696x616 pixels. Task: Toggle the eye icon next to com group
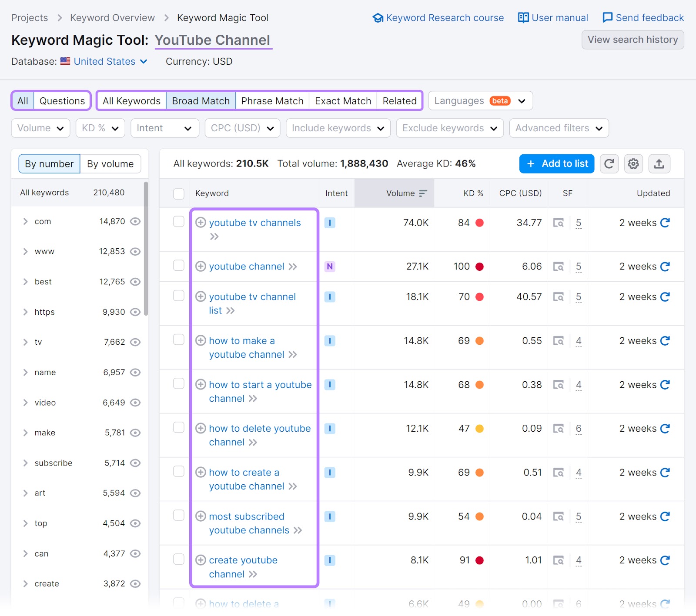[135, 221]
